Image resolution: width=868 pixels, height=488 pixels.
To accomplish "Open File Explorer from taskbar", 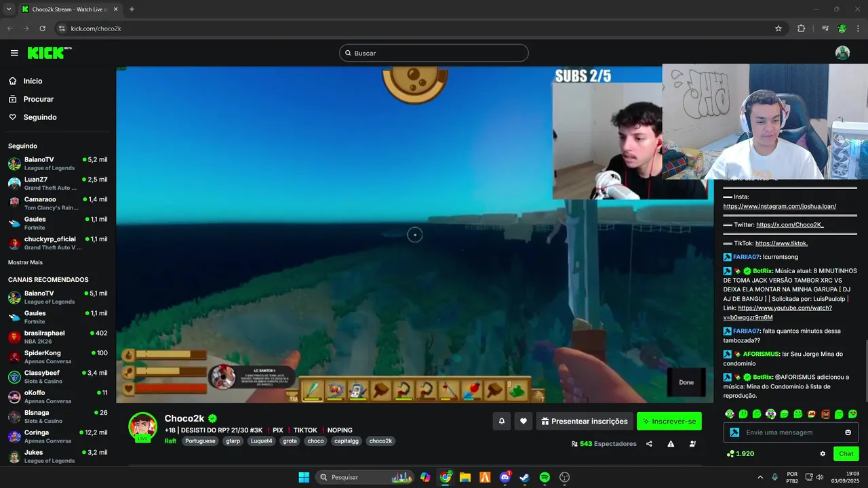I will click(465, 477).
